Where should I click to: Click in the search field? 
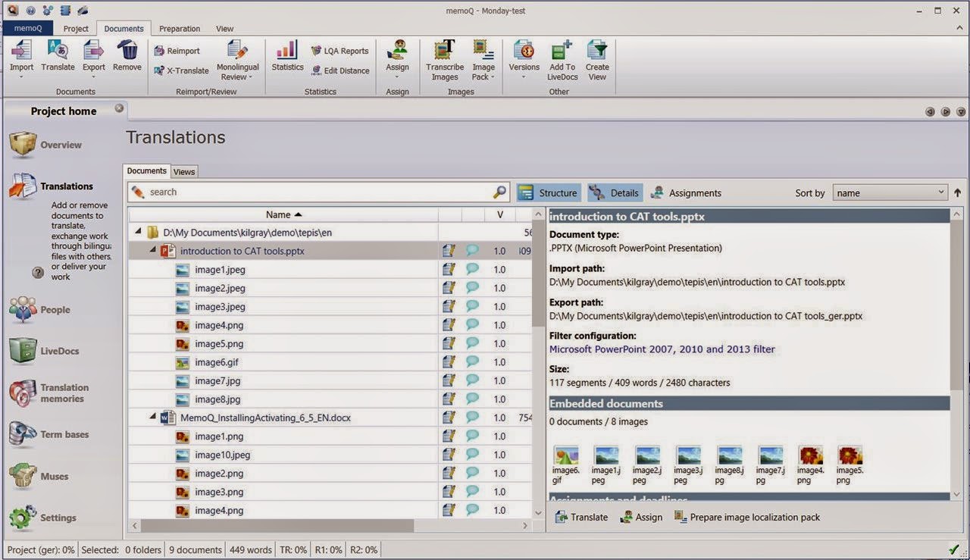pyautogui.click(x=318, y=192)
